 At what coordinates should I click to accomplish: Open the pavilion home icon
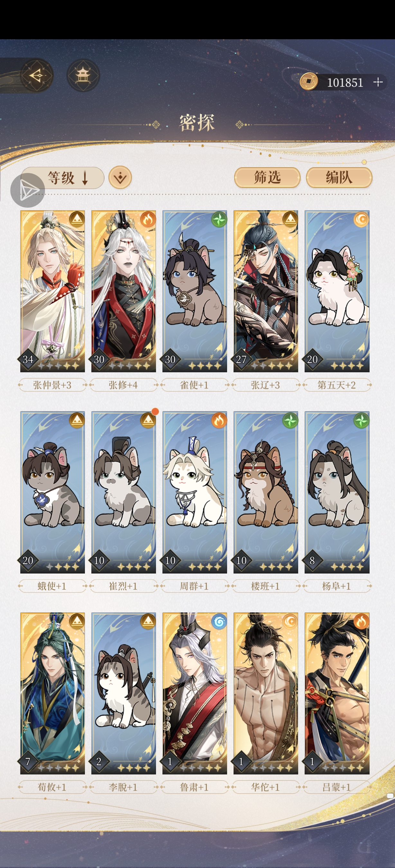click(83, 75)
